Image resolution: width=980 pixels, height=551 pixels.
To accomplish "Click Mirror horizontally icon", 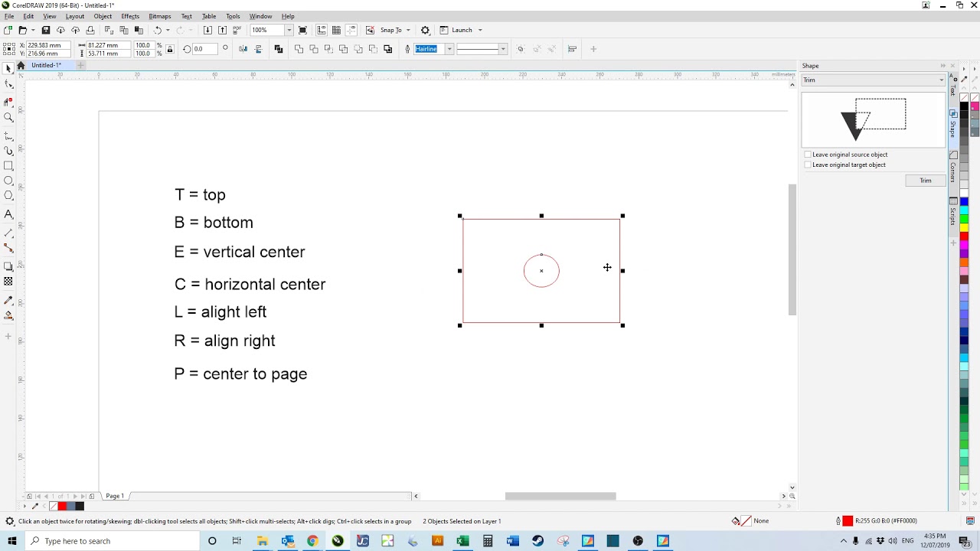I will tap(243, 49).
